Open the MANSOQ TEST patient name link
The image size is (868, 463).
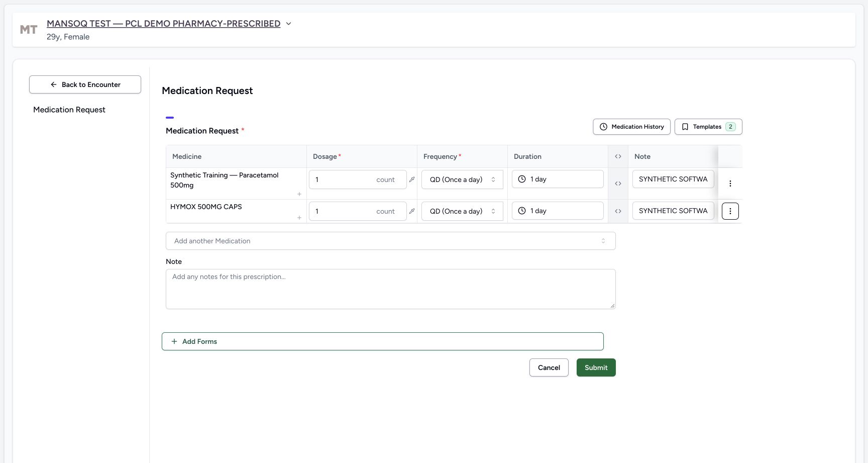163,24
